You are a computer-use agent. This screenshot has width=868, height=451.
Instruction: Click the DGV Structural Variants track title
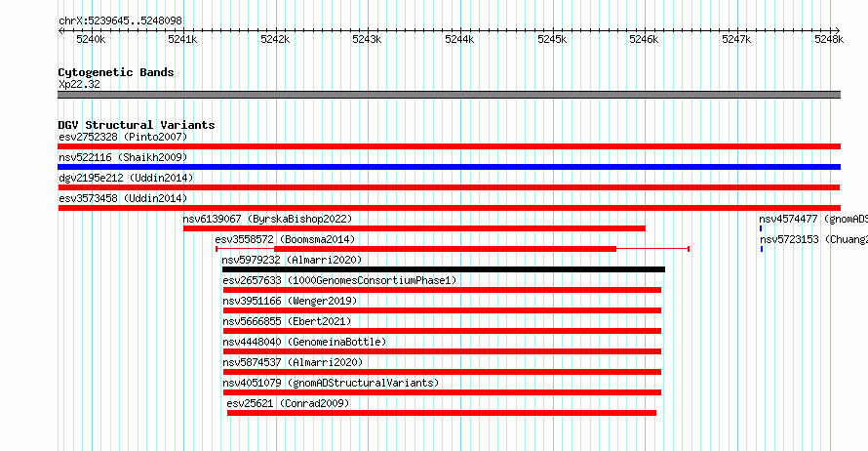click(137, 125)
